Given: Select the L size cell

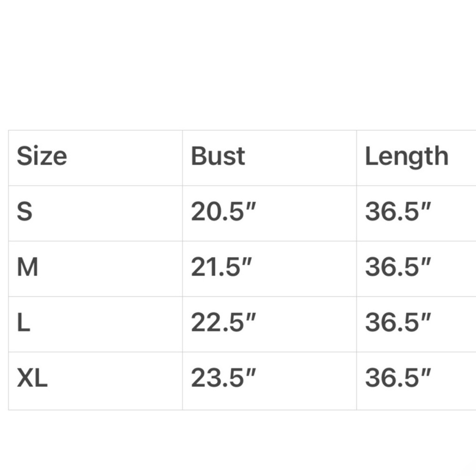Looking at the screenshot, I should [x=24, y=323].
